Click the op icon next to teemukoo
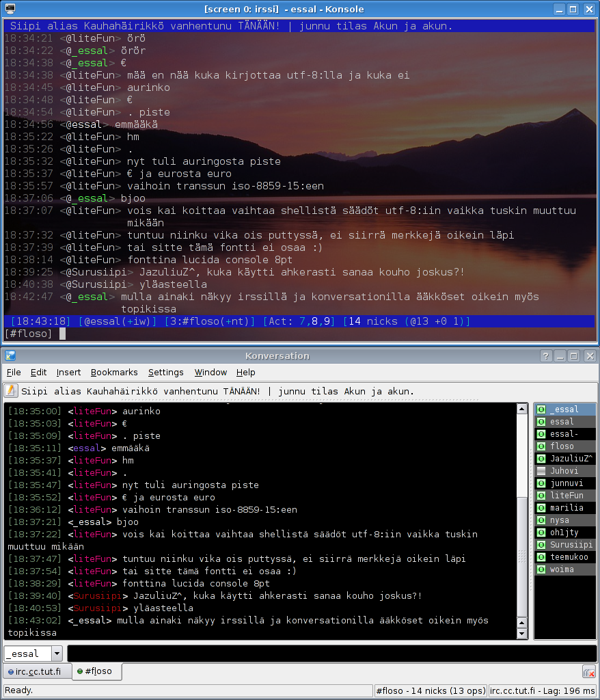Image resolution: width=600 pixels, height=700 pixels. tap(541, 557)
